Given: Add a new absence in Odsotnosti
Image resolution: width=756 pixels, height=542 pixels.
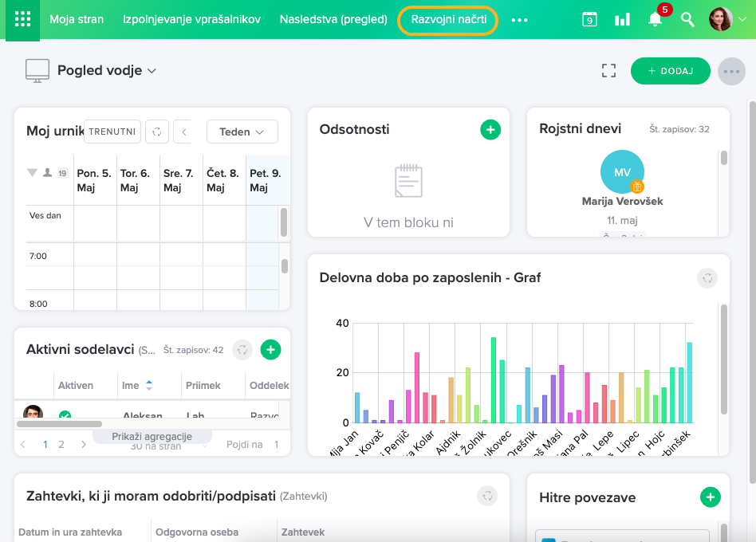Looking at the screenshot, I should [490, 129].
